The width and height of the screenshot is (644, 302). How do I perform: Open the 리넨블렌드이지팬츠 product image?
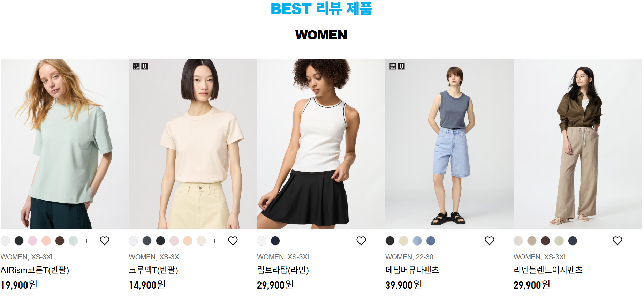coord(577,144)
